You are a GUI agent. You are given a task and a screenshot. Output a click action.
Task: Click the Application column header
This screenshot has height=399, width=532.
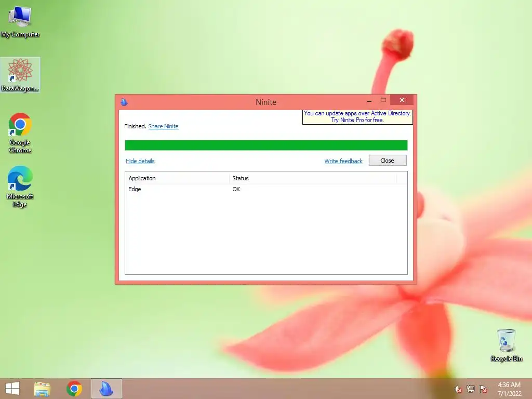click(x=177, y=178)
